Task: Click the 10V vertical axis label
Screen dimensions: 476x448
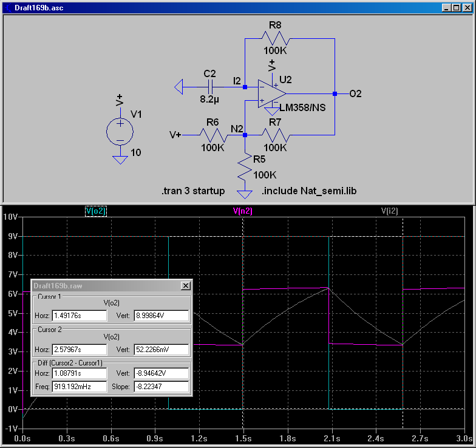Action: [x=10, y=217]
